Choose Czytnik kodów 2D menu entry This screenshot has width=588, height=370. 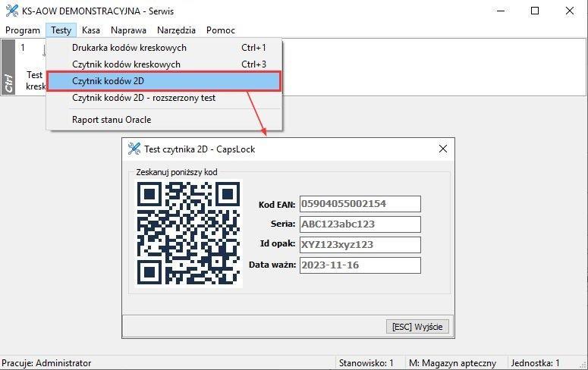pos(164,81)
